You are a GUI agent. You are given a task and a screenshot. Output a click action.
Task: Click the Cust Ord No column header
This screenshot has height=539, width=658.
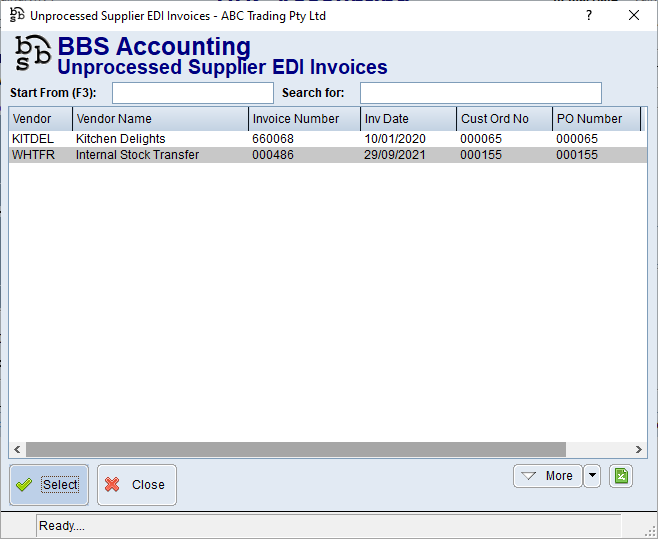tap(504, 119)
